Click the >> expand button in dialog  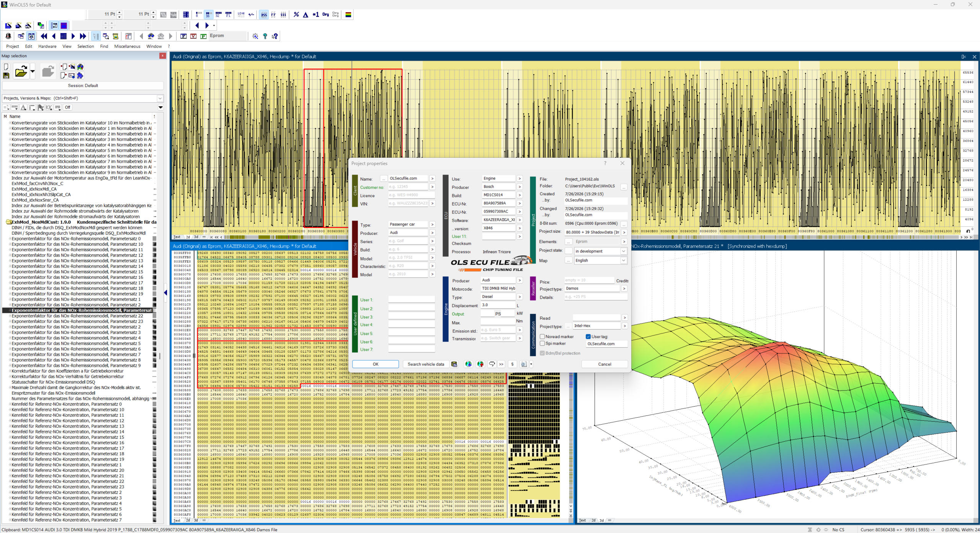501,364
